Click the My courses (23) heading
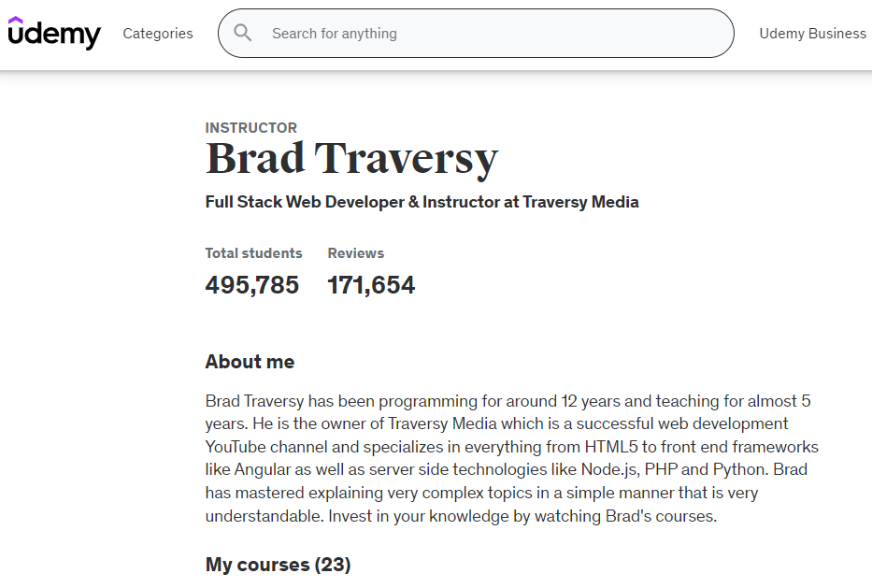This screenshot has height=588, width=872. (278, 565)
